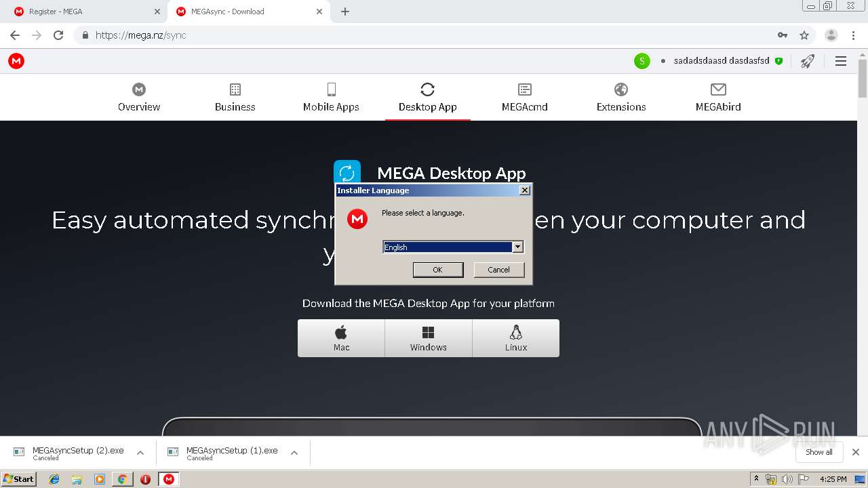The image size is (868, 488).
Task: Open the Opera taskbar icon
Action: pyautogui.click(x=145, y=479)
